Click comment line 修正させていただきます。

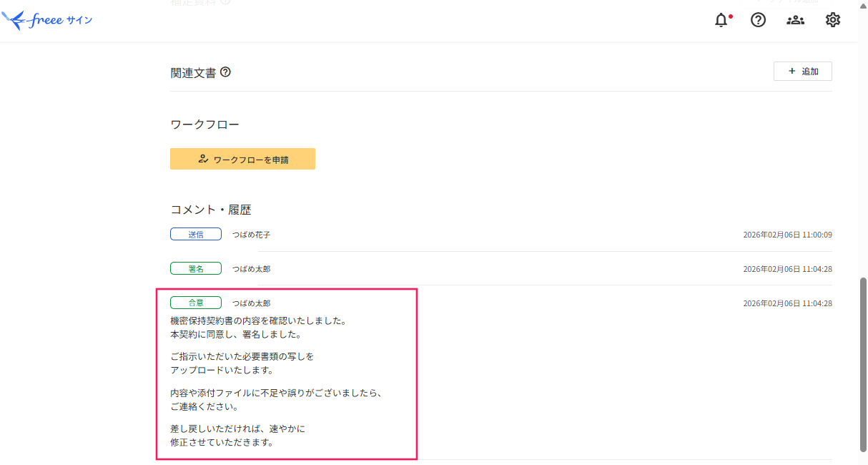(x=222, y=442)
